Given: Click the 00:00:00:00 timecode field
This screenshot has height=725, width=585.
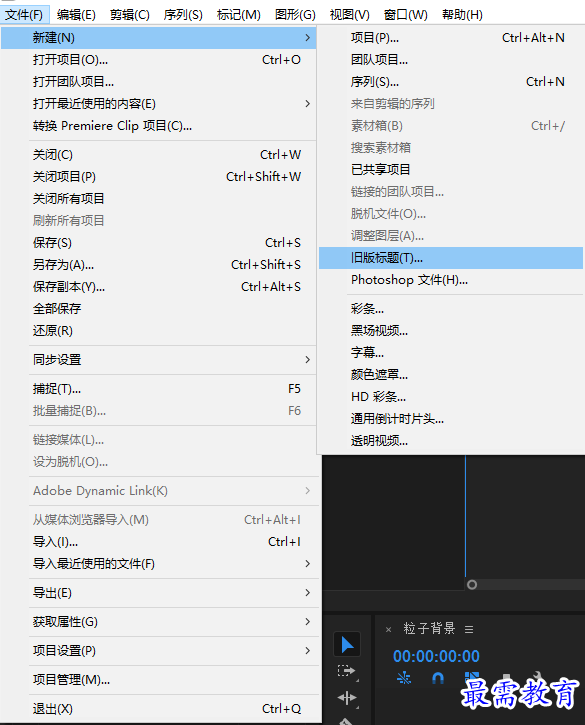Looking at the screenshot, I should pyautogui.click(x=436, y=656).
